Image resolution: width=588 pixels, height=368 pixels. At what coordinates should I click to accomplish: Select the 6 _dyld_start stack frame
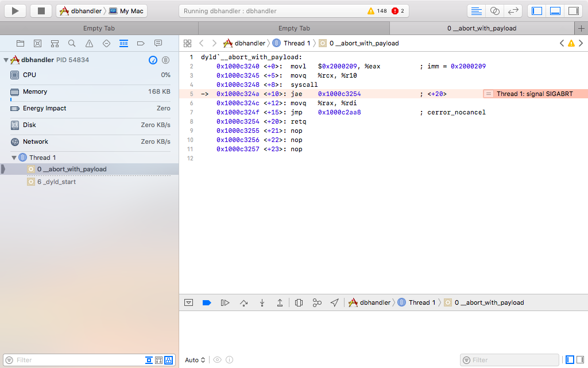point(56,182)
